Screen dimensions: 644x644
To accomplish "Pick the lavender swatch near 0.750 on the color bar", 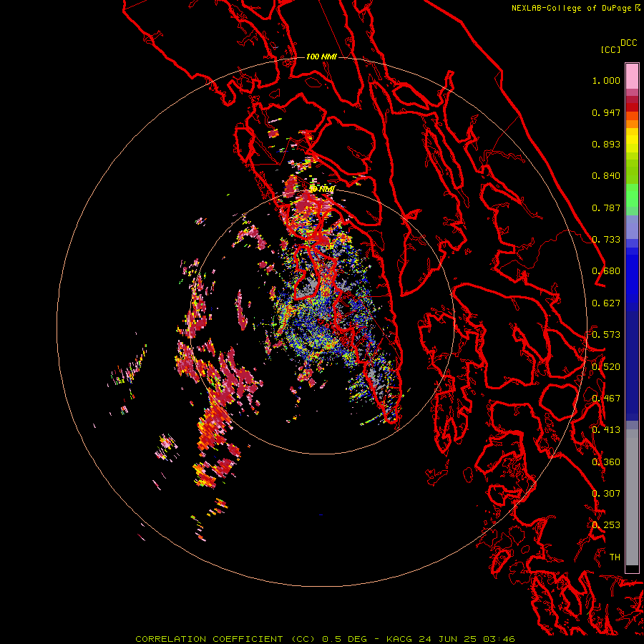I will point(632,227).
